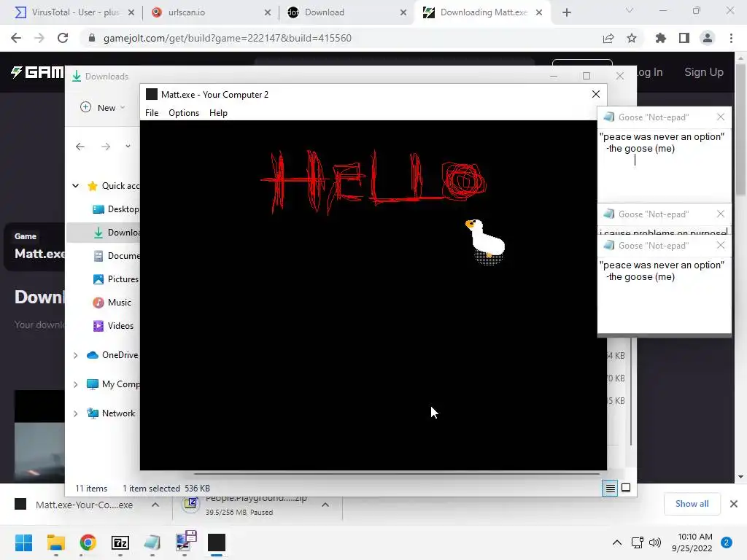Go back in Downloads explorer window
Screen dimensions: 747x560
point(80,146)
